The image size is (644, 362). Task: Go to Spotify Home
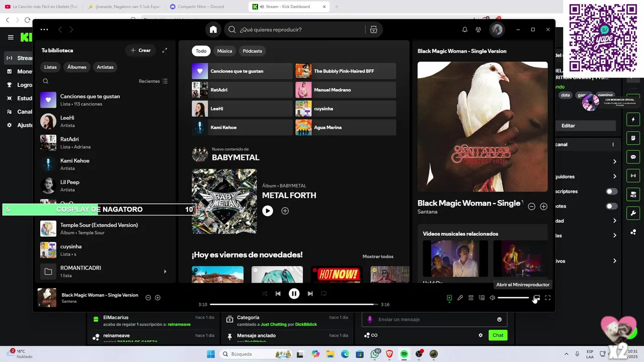point(213,30)
